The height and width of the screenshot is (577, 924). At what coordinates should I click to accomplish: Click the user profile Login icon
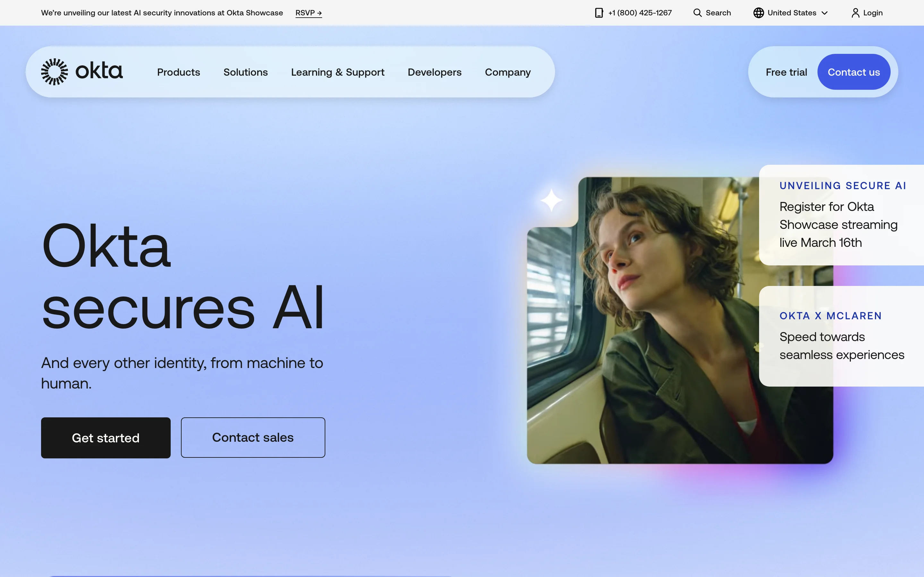pos(855,13)
